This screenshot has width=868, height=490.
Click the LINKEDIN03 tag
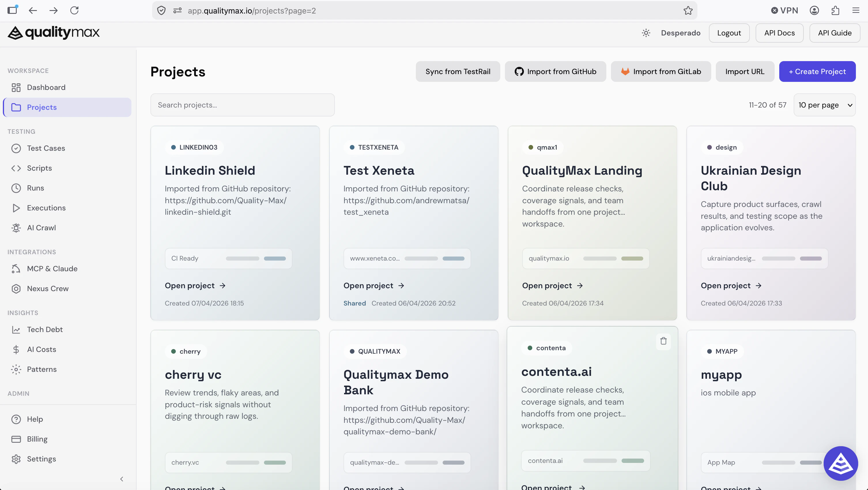194,147
